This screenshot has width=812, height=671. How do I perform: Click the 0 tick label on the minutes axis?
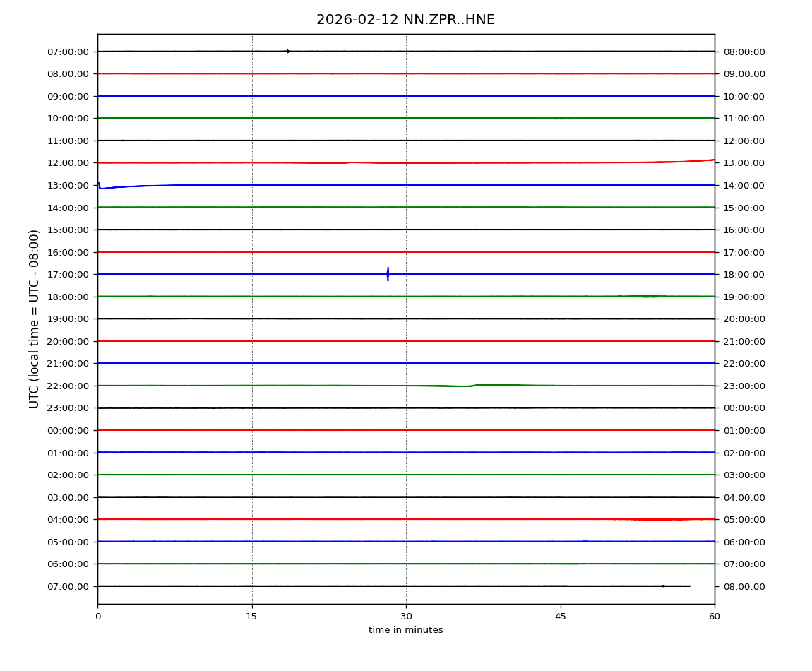(97, 617)
